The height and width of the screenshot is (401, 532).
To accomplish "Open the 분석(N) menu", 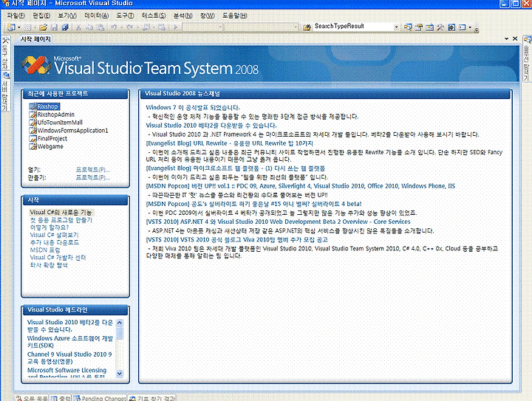I will pyautogui.click(x=183, y=16).
